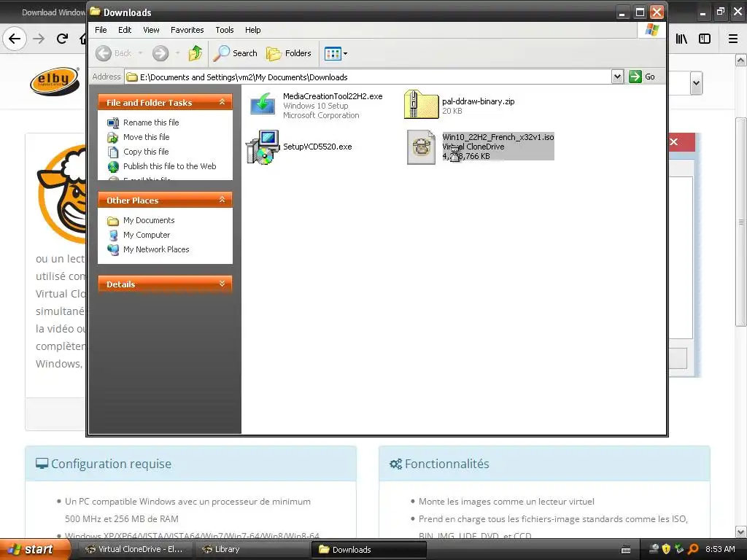Click the Move this file icon
This screenshot has width=747, height=560.
click(x=113, y=138)
